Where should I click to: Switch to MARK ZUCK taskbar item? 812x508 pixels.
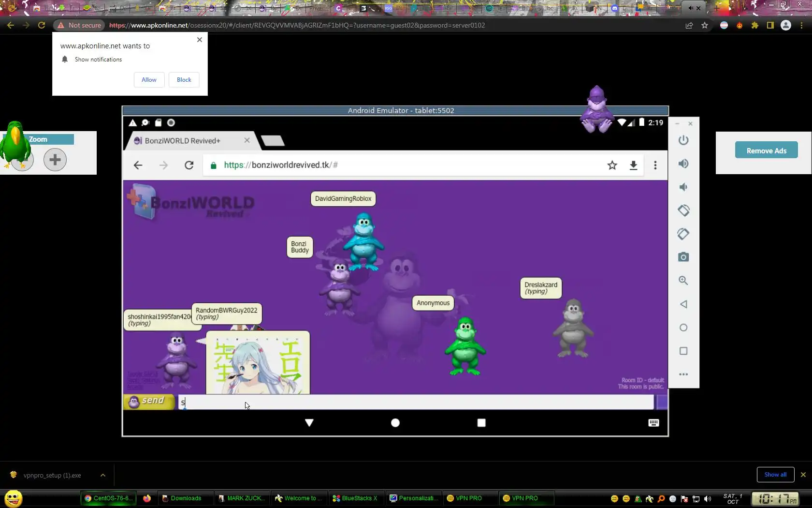(242, 498)
